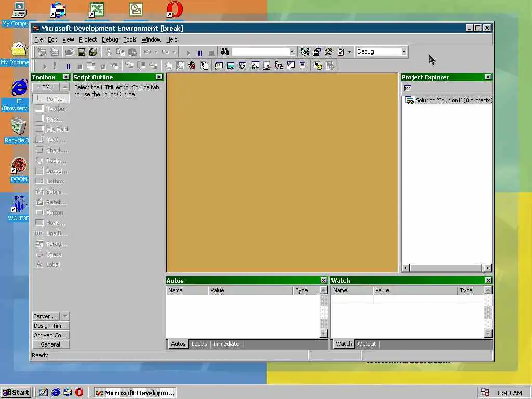Click the Processes icon ending the Debug toolbar
The width and height of the screenshot is (532, 399).
330,66
